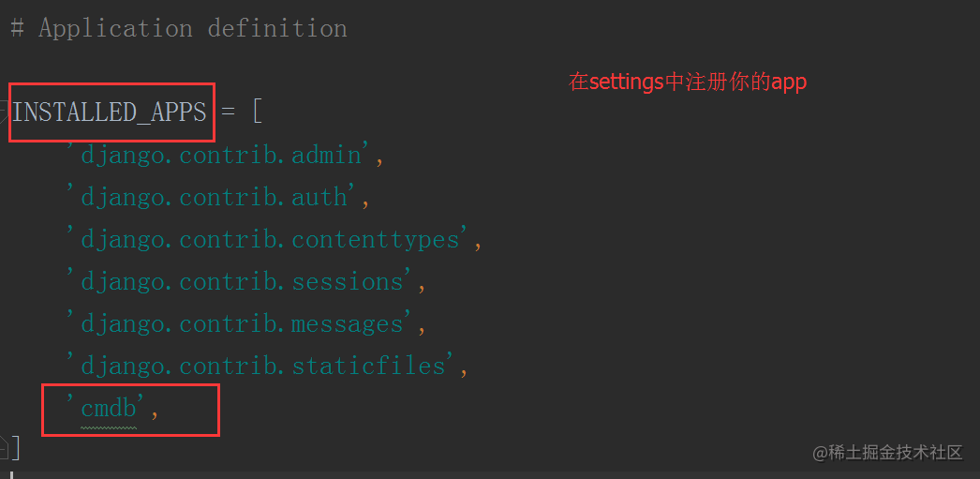The height and width of the screenshot is (479, 980).
Task: Click the INSTALLED_APPS variable name
Action: 110,112
